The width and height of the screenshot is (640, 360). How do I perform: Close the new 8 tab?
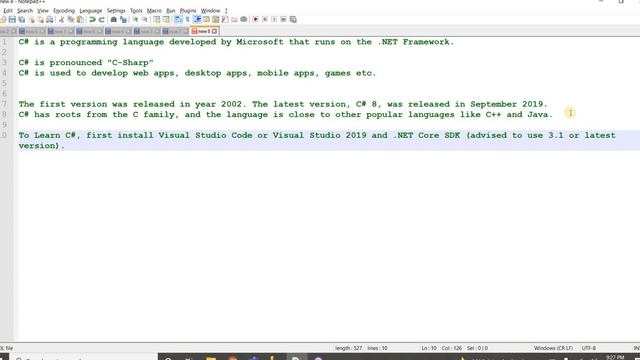click(x=214, y=31)
